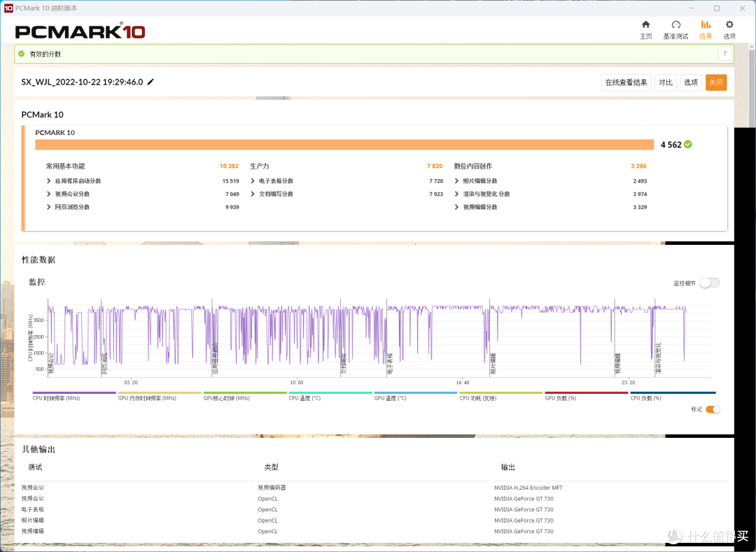The height and width of the screenshot is (552, 756).
Task: Select the CPU 功耗 (瓦特) legend item
Action: pos(501,396)
